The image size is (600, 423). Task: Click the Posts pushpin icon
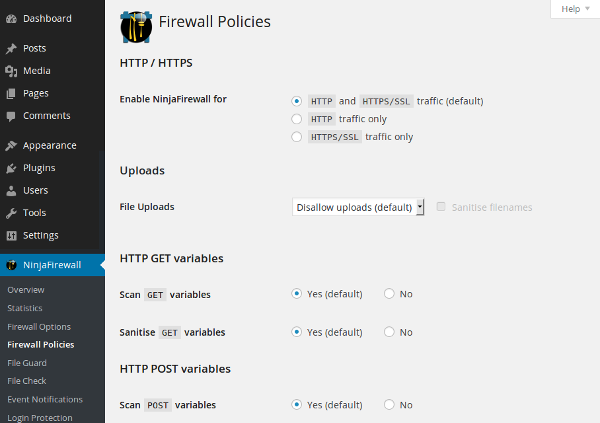11,48
